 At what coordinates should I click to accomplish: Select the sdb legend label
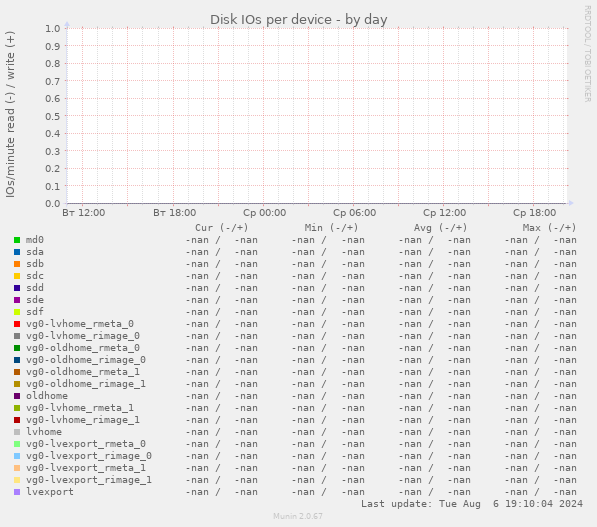35,264
